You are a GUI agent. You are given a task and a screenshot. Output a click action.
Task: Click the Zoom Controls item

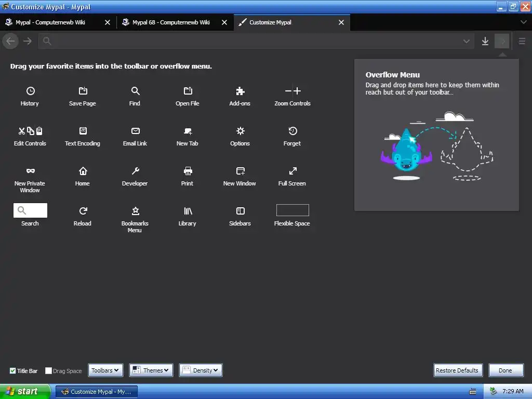[292, 96]
